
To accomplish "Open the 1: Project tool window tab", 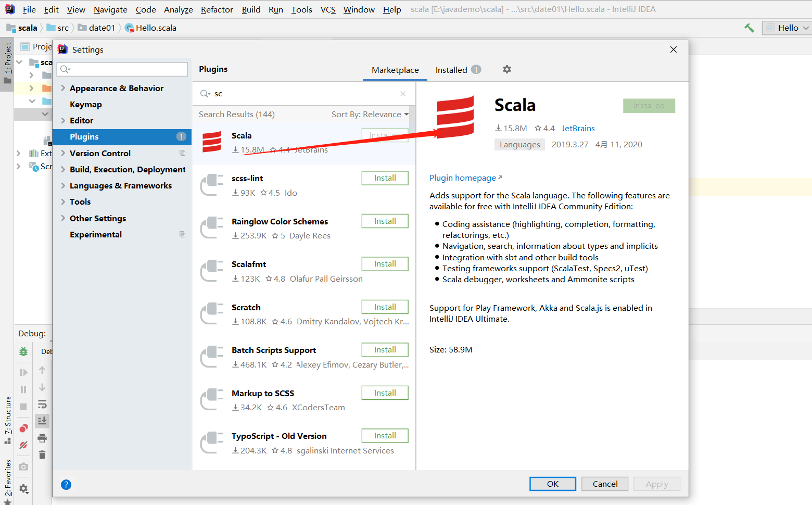I will [7, 64].
